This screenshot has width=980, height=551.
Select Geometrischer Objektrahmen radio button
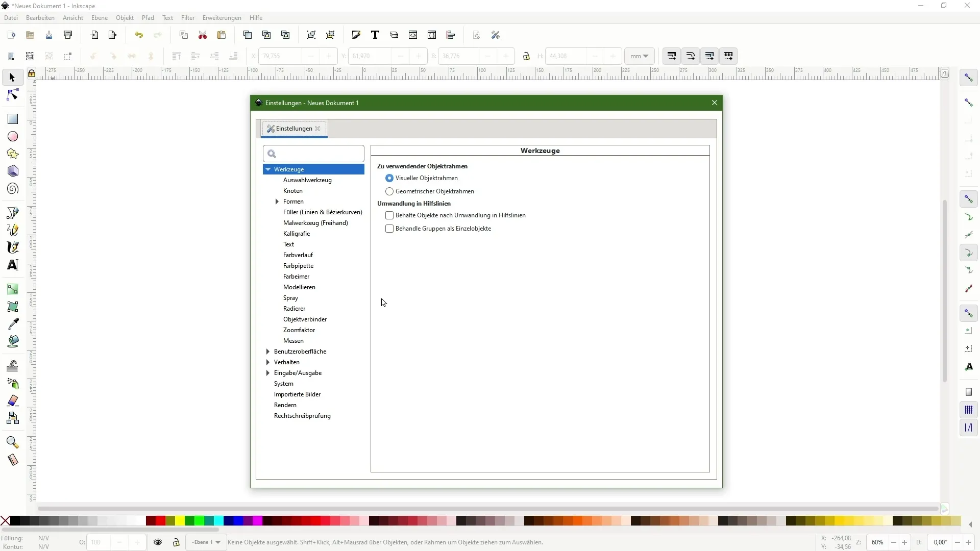[389, 191]
